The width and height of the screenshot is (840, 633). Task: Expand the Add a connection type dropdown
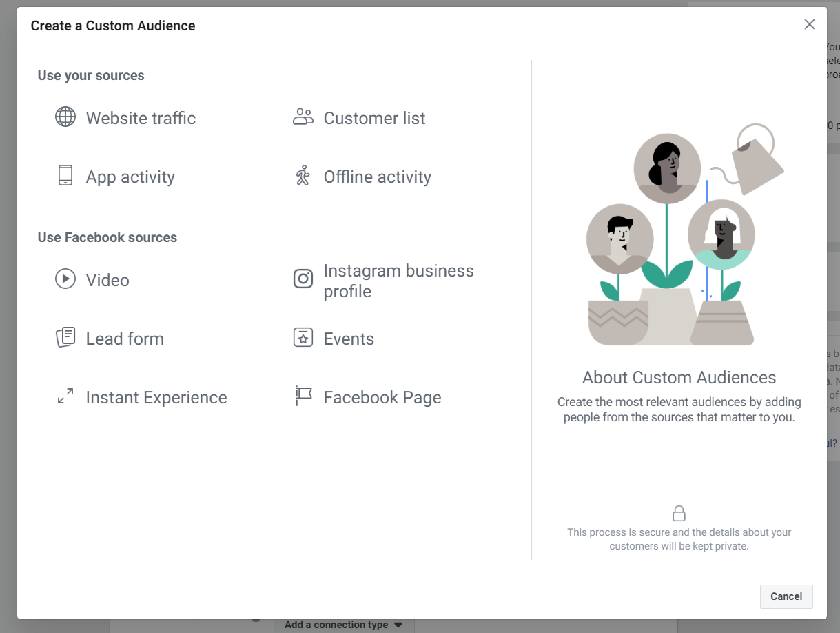pyautogui.click(x=344, y=625)
